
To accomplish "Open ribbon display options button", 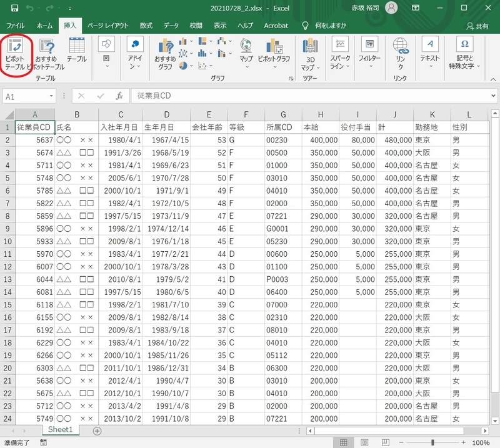I will click(416, 8).
